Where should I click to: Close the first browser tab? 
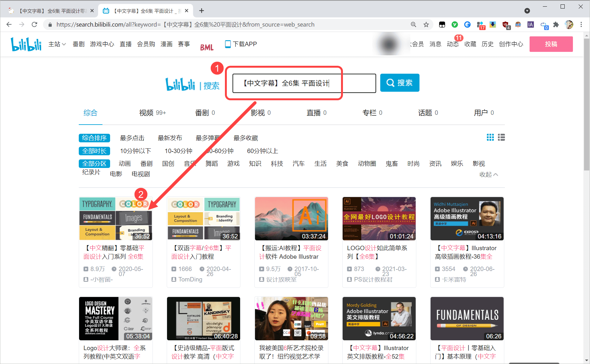[x=92, y=11]
